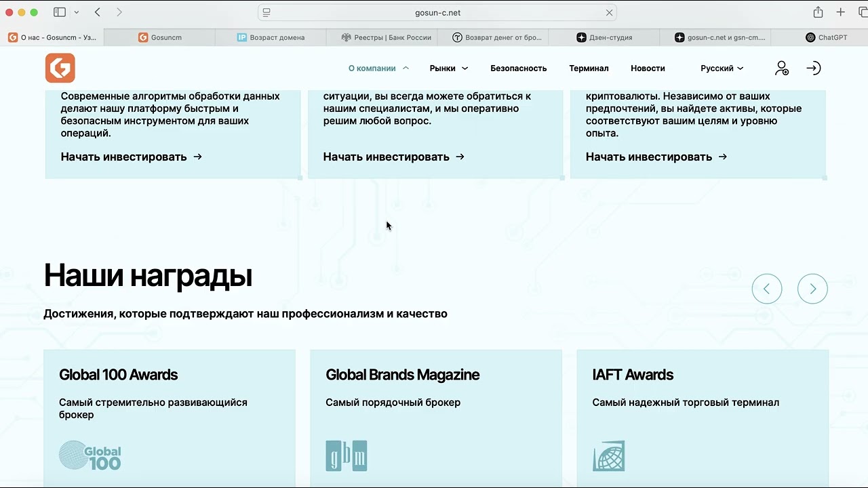
Task: Open the Global Brands Magazine card
Action: coord(436,418)
